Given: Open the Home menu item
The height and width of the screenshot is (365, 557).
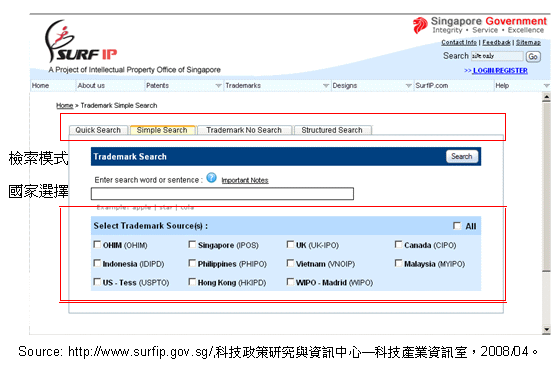Looking at the screenshot, I should click(x=40, y=86).
